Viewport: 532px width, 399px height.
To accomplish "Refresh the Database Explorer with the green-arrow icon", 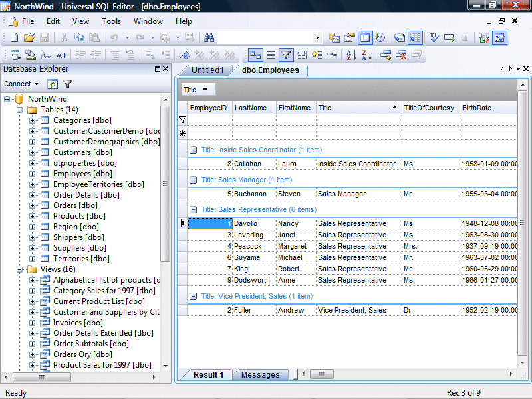I will tap(53, 84).
